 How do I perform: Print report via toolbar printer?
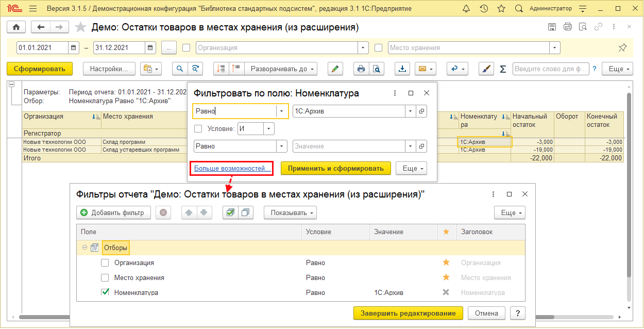(361, 69)
